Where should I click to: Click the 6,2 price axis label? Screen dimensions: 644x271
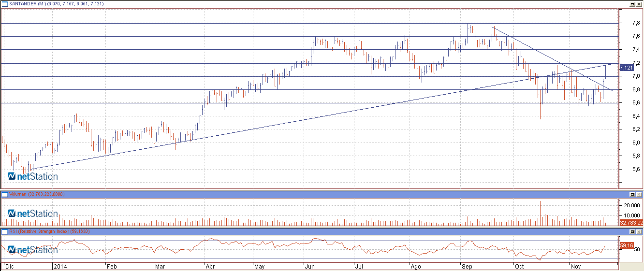click(636, 129)
